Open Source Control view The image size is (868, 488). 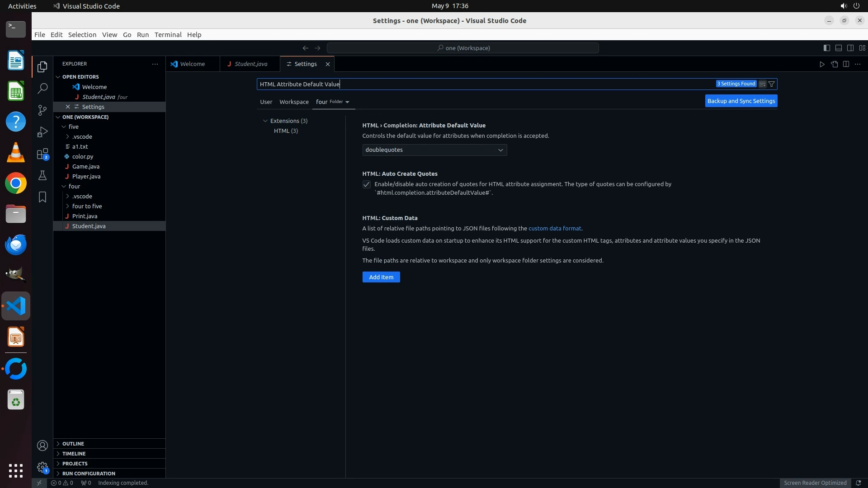pyautogui.click(x=42, y=110)
